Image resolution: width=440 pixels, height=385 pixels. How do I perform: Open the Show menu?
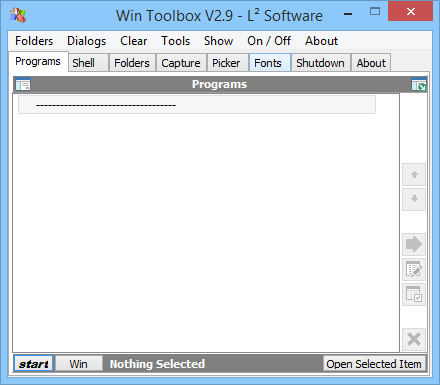point(218,41)
